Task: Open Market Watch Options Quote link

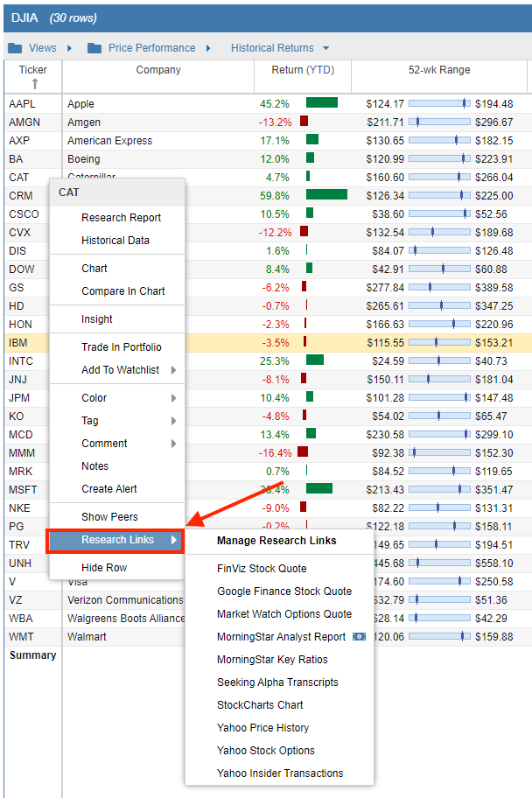Action: tap(284, 614)
